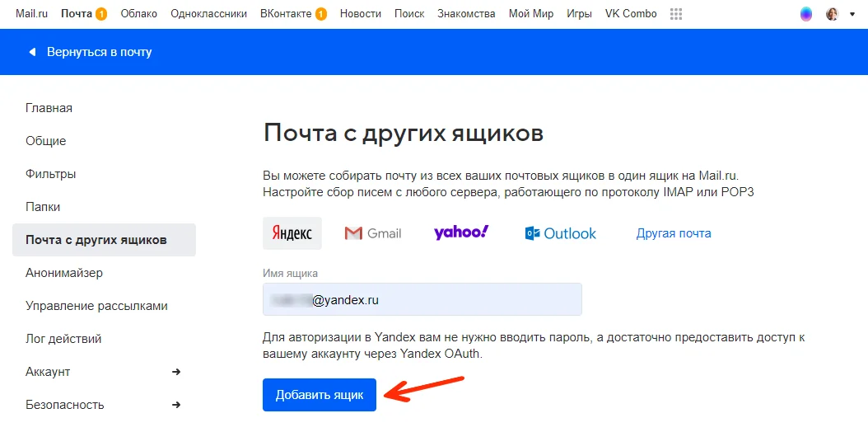The height and width of the screenshot is (432, 868).
Task: Click the Имя ящика email field
Action: tap(422, 299)
